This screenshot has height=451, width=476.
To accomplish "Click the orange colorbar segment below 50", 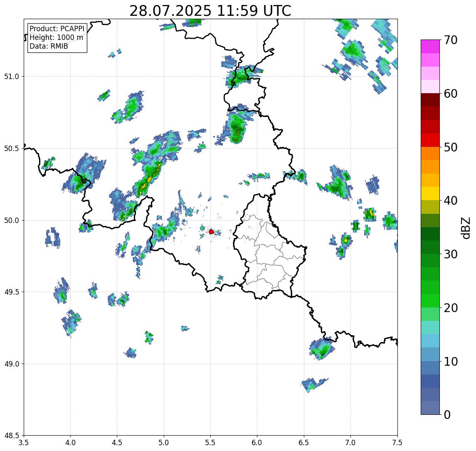I will coord(430,154).
